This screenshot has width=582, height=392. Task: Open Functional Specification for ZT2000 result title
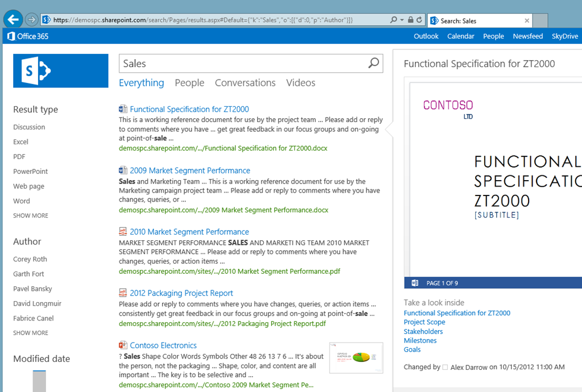pyautogui.click(x=189, y=109)
